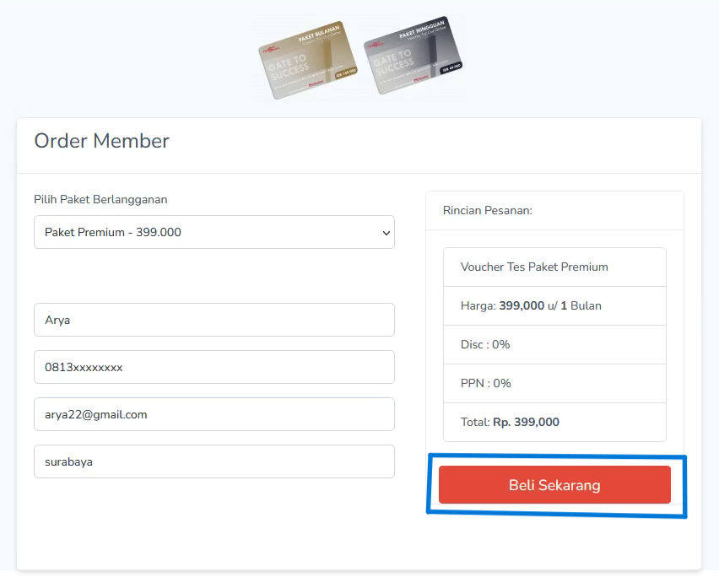The width and height of the screenshot is (719, 588).
Task: Click the Order Member heading
Action: pos(101,141)
